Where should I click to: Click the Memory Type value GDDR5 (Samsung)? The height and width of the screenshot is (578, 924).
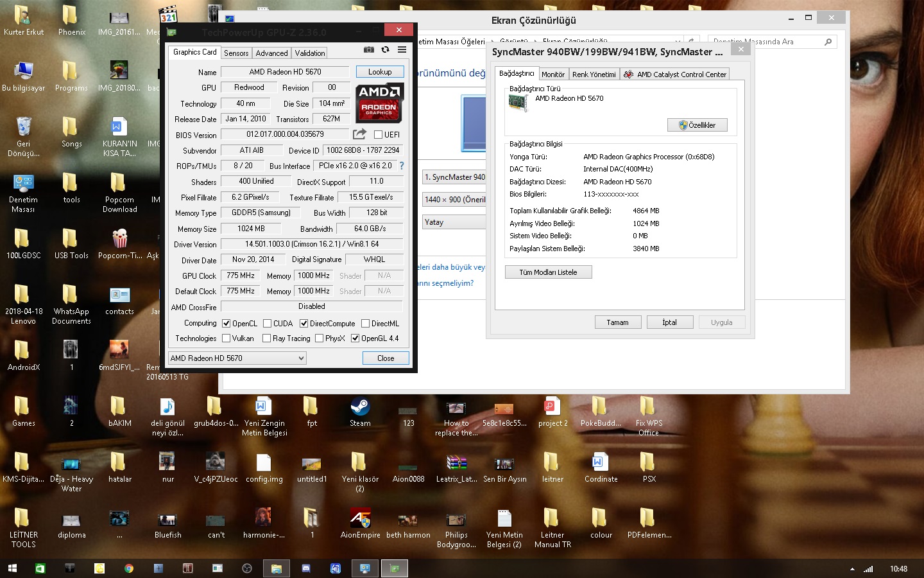coord(261,213)
